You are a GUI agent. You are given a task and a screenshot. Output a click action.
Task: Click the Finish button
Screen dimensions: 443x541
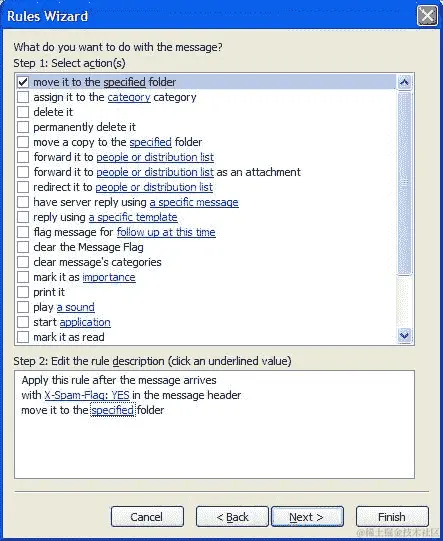(x=392, y=517)
